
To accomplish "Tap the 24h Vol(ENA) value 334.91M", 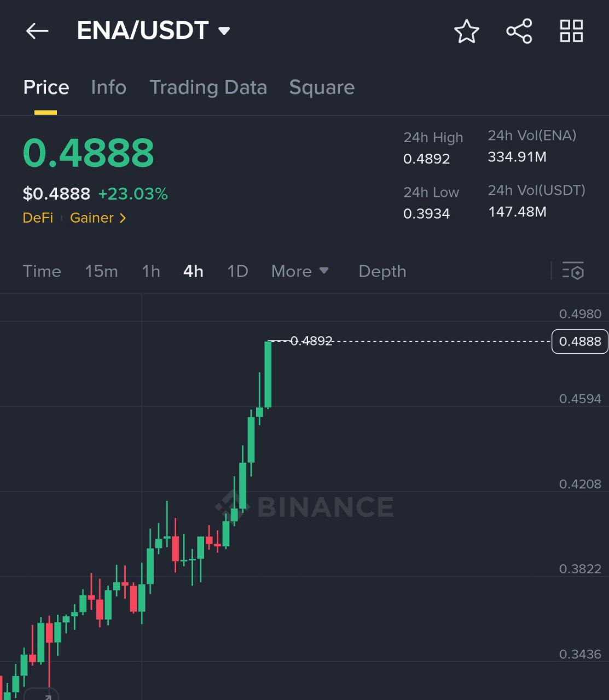I will click(517, 157).
